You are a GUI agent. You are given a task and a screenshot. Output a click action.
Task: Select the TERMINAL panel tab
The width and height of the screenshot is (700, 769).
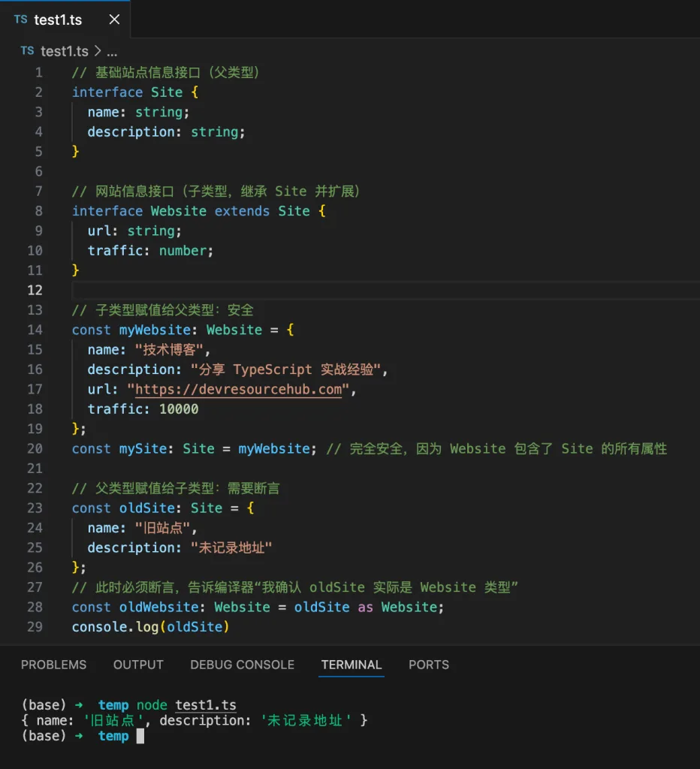tap(351, 665)
